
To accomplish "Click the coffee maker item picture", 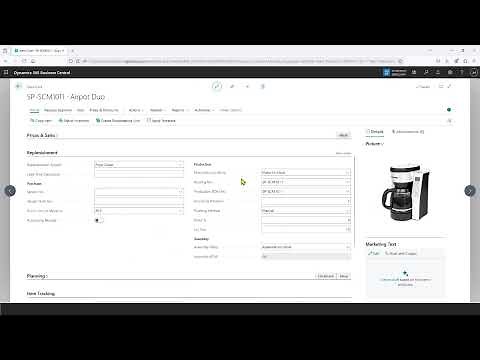I will point(405,193).
